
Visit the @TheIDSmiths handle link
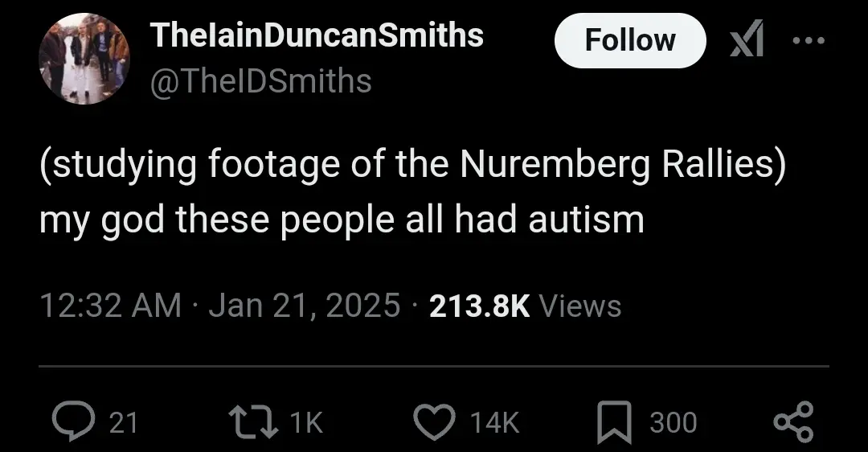(x=260, y=81)
